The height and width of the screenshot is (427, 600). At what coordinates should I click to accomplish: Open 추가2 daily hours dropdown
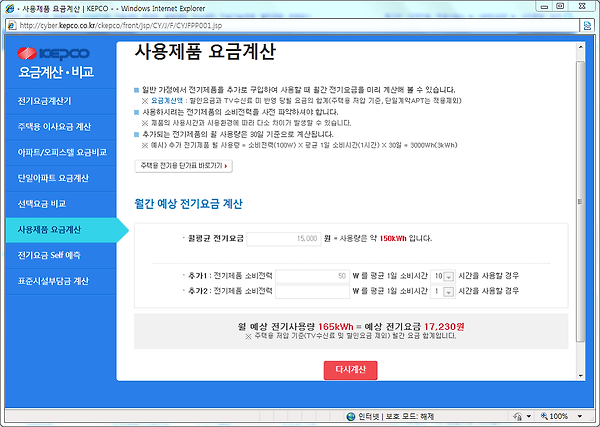pos(443,292)
